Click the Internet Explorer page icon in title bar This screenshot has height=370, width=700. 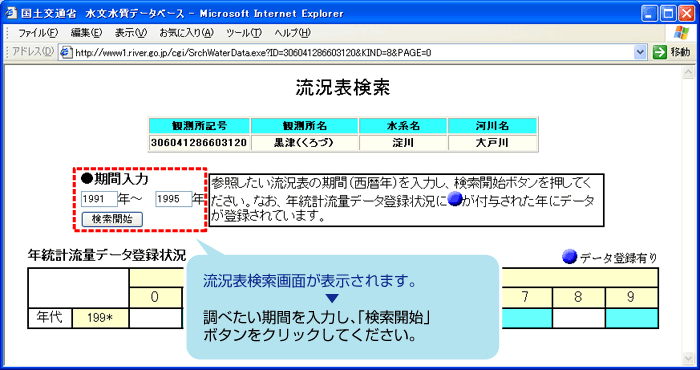click(x=12, y=13)
